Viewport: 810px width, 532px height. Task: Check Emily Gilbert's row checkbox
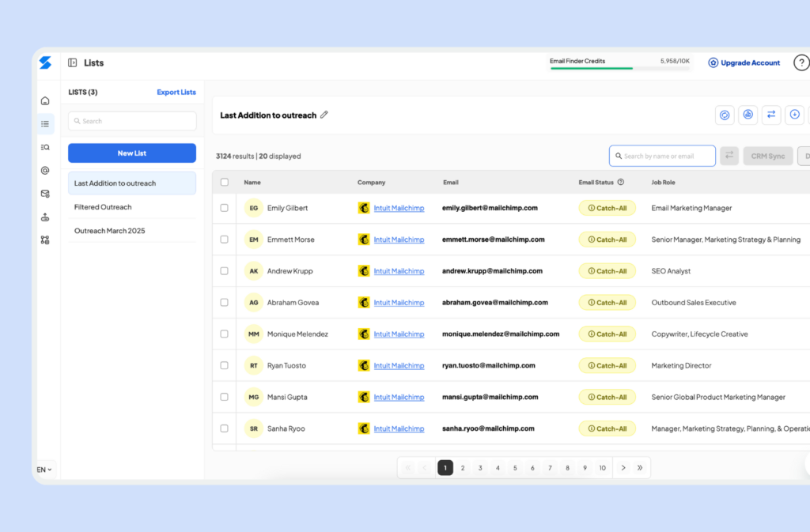click(225, 208)
